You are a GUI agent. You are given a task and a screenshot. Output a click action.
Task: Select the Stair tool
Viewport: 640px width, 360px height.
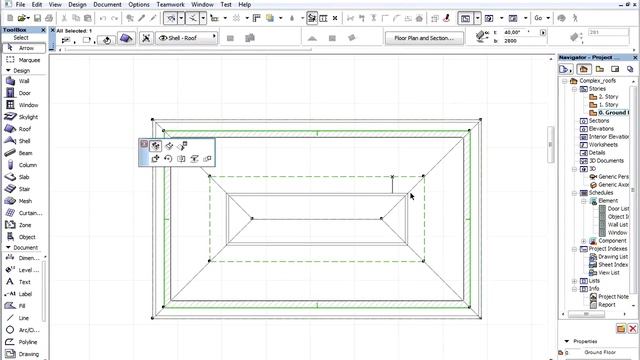[24, 189]
